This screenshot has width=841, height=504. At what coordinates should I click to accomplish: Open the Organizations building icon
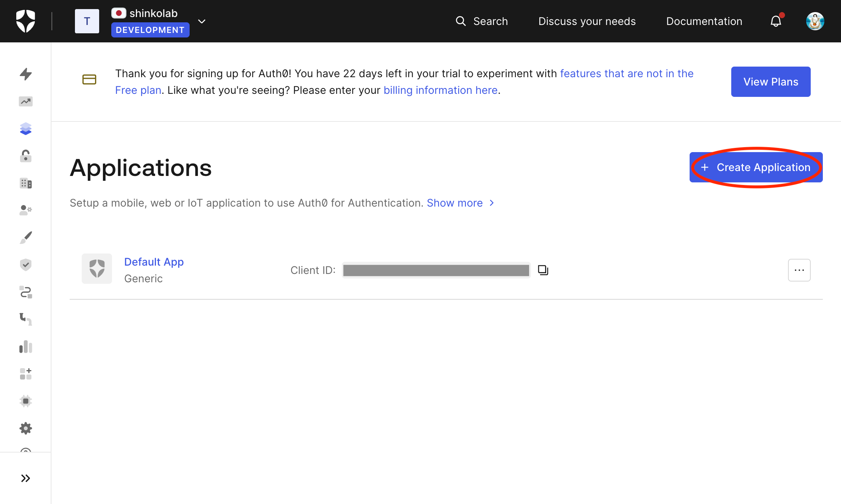click(25, 183)
